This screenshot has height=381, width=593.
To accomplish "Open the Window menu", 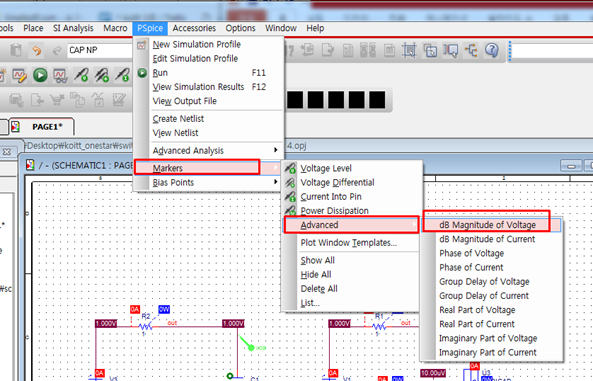I will [281, 28].
